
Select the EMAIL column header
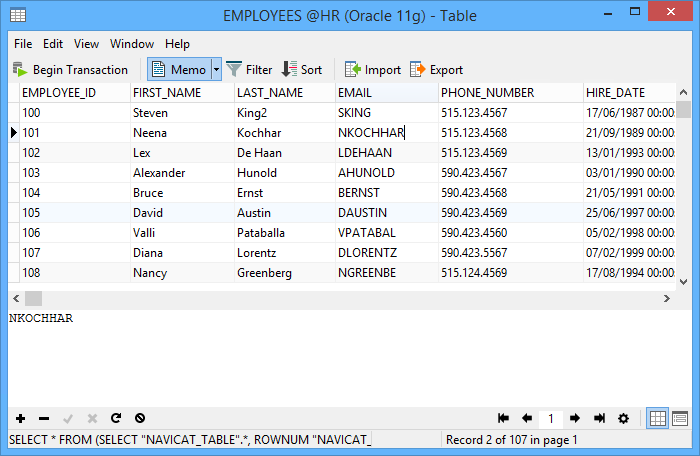(387, 93)
